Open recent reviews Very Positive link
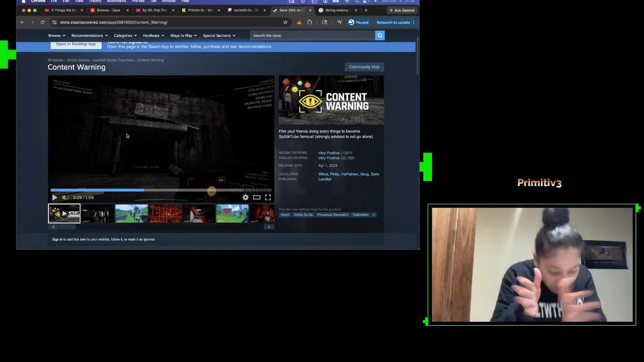This screenshot has width=644, height=362. pos(329,153)
